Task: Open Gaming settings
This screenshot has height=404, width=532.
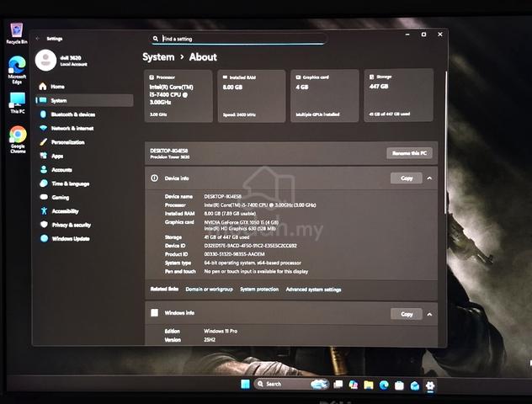Action: pyautogui.click(x=84, y=197)
